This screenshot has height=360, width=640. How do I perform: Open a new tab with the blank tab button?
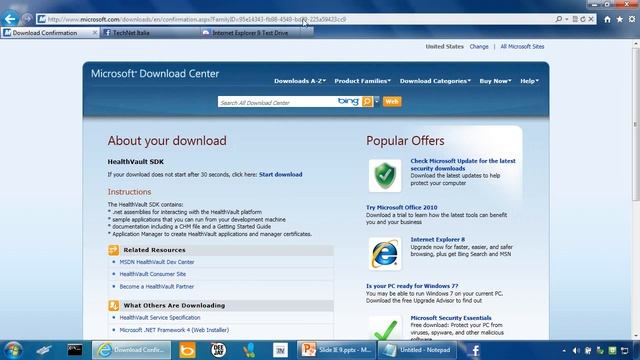307,33
